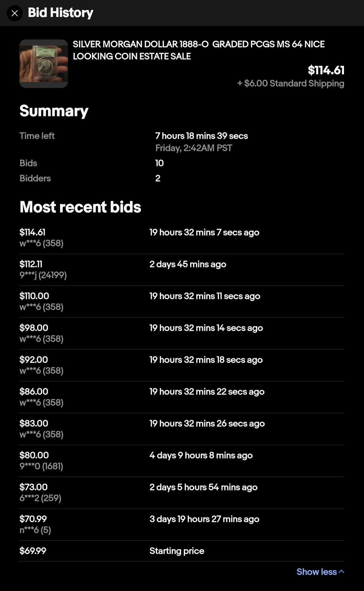
Task: Click the Most recent bids heading
Action: coord(80,207)
